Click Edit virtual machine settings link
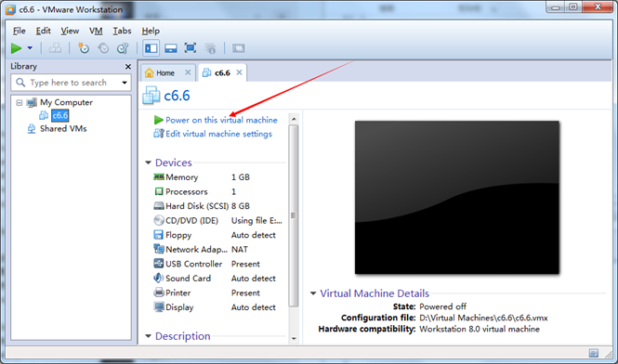The height and width of the screenshot is (364, 618). tap(218, 134)
